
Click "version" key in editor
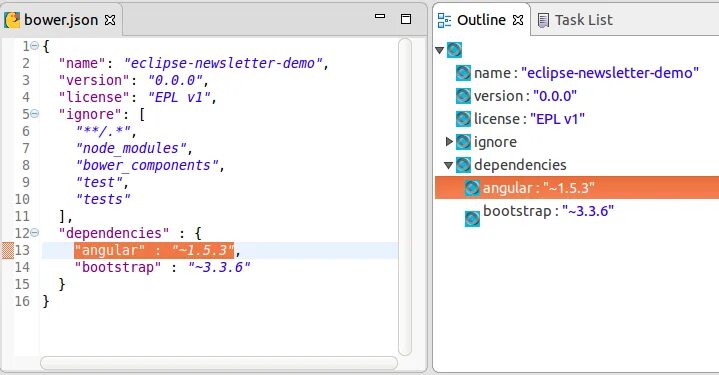tap(94, 80)
